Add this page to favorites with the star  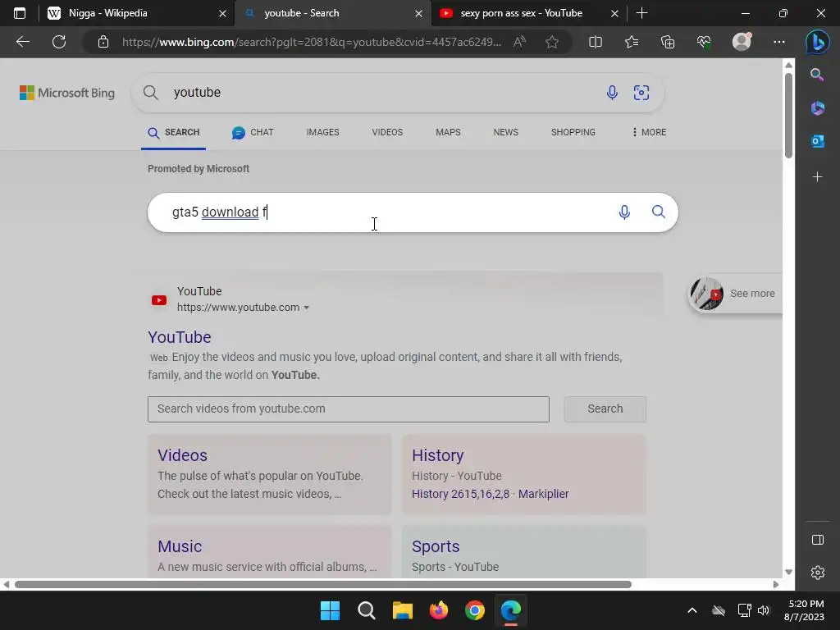point(552,42)
